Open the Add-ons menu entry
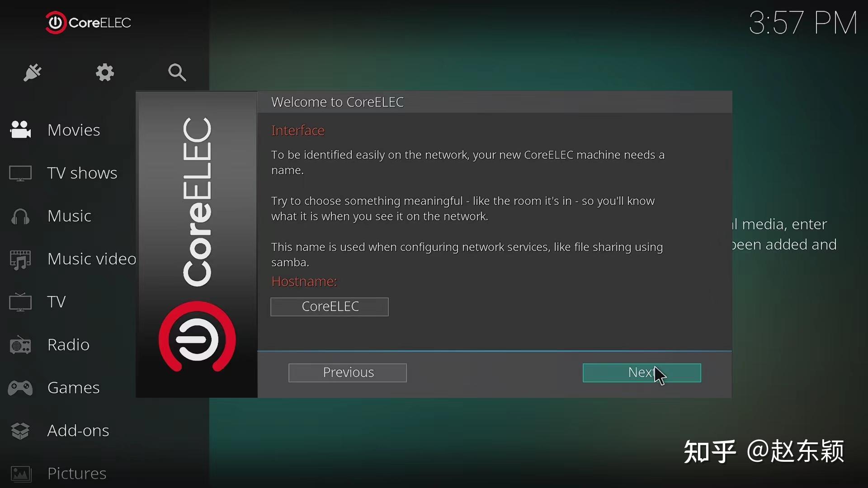This screenshot has width=868, height=488. [x=78, y=431]
